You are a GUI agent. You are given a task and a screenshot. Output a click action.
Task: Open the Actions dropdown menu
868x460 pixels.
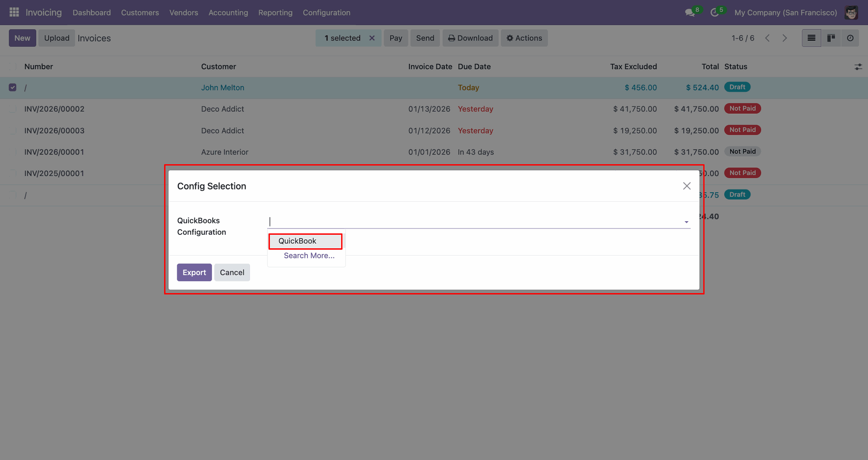click(x=524, y=38)
